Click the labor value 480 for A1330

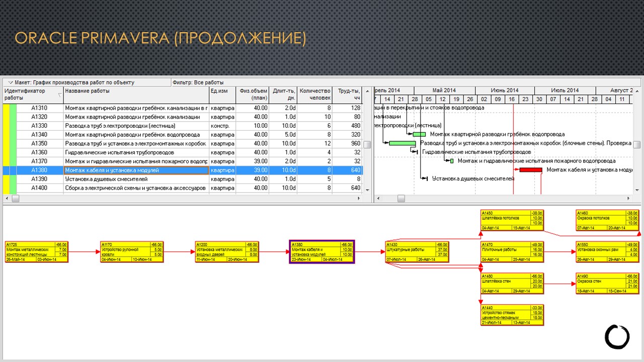[356, 126]
